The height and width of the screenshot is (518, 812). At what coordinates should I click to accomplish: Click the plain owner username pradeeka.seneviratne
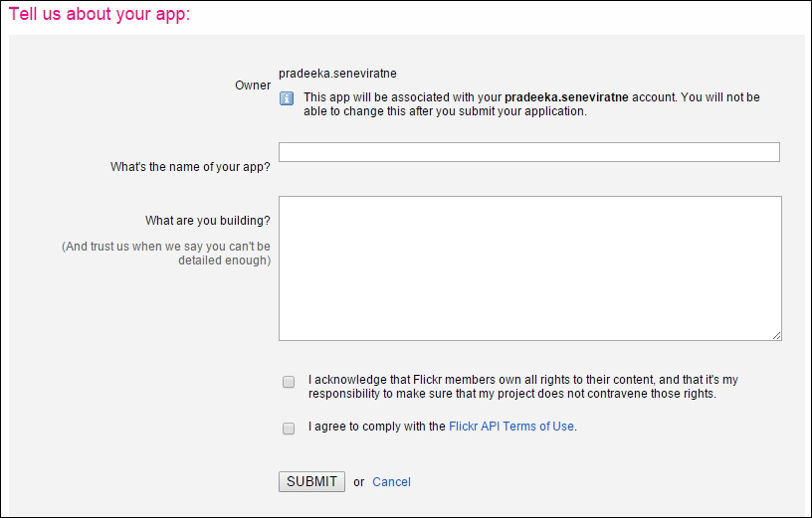337,74
